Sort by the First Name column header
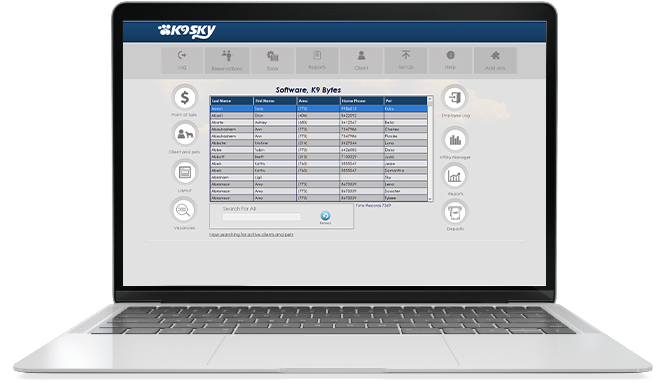Image resolution: width=668 pixels, height=384 pixels. pyautogui.click(x=275, y=101)
